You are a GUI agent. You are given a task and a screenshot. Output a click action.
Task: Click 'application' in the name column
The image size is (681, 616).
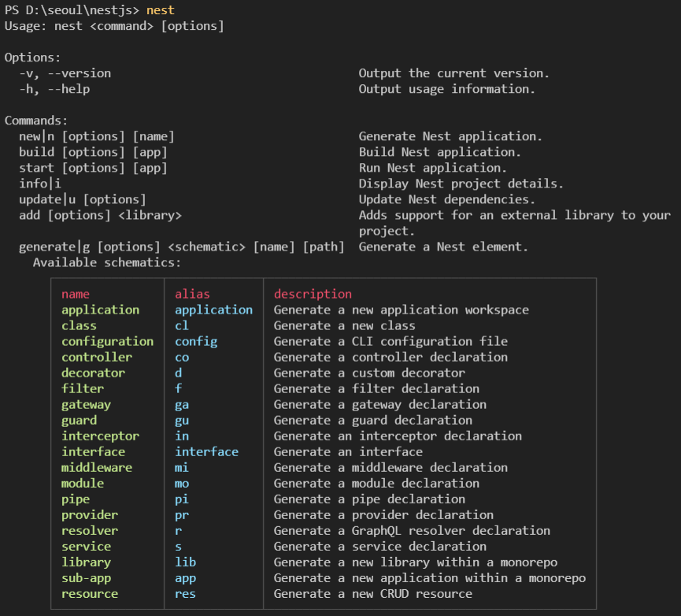[100, 310]
